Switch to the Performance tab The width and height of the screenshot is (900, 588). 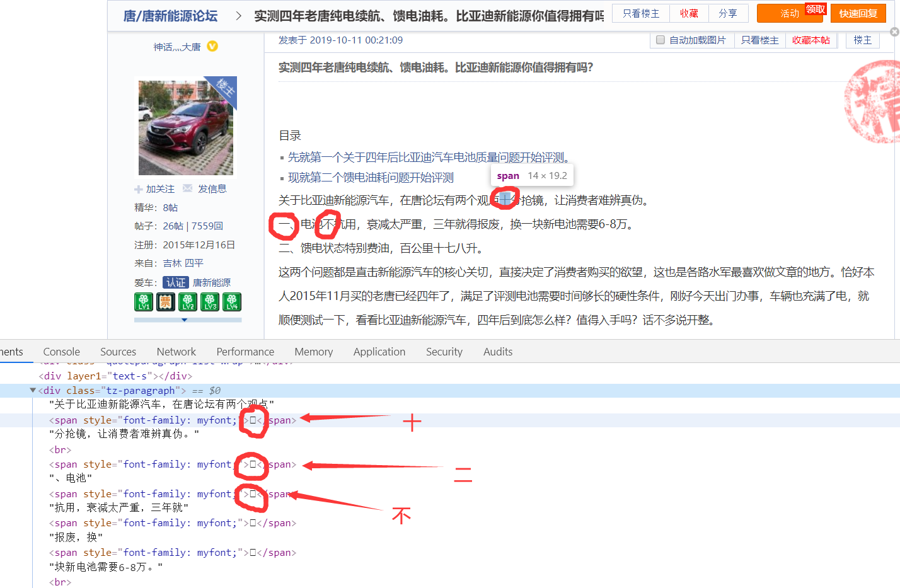pyautogui.click(x=245, y=352)
